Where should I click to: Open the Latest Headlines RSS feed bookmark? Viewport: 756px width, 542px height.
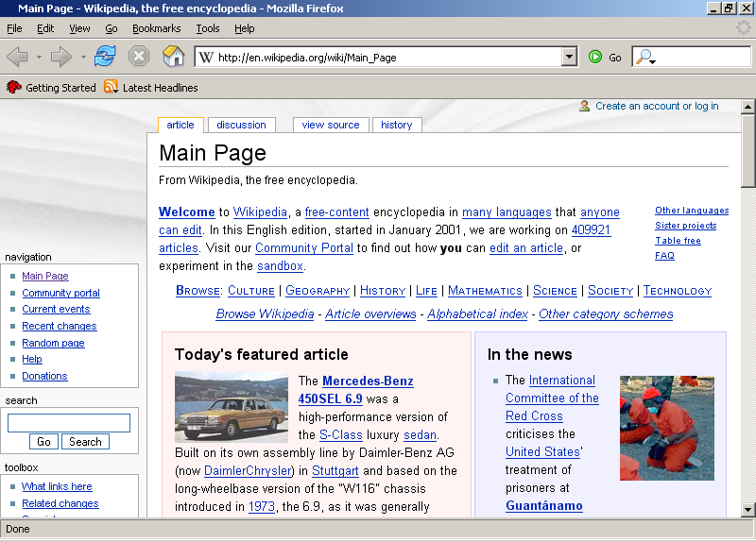(x=151, y=87)
